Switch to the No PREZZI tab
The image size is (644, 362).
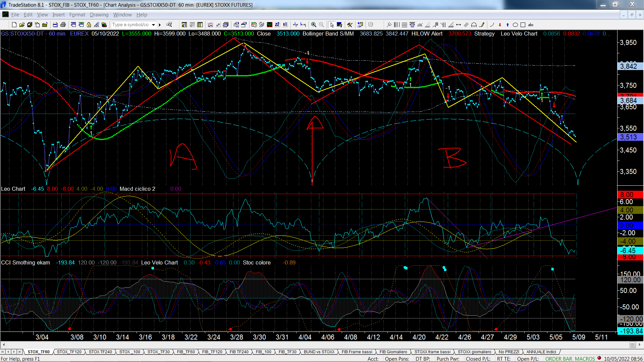pos(509,352)
